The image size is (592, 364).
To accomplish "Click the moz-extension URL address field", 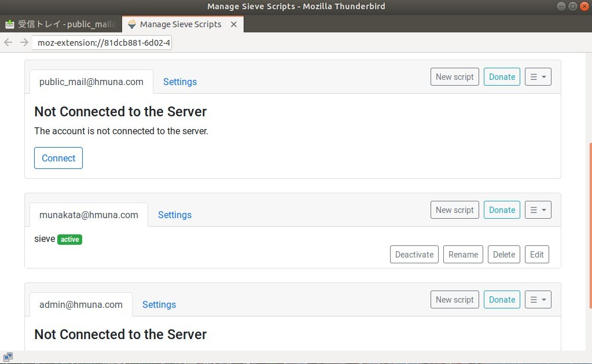I will click(103, 43).
